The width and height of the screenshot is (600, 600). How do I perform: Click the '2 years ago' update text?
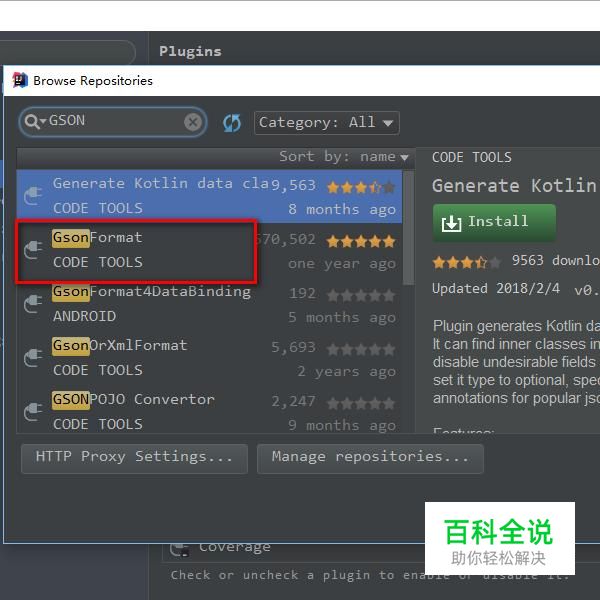pos(347,372)
